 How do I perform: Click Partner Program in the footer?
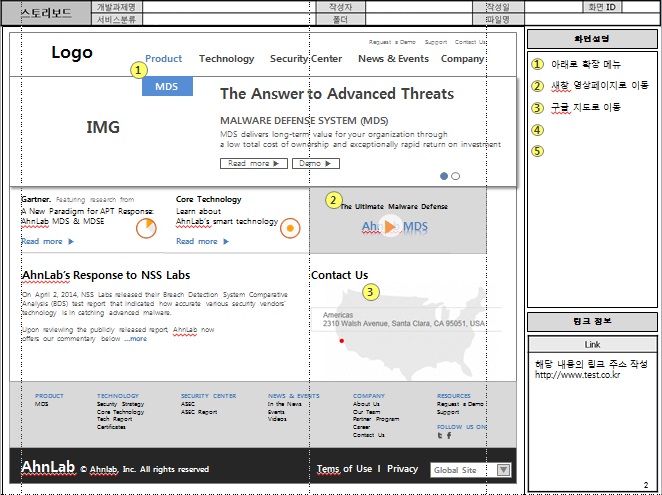tap(376, 419)
